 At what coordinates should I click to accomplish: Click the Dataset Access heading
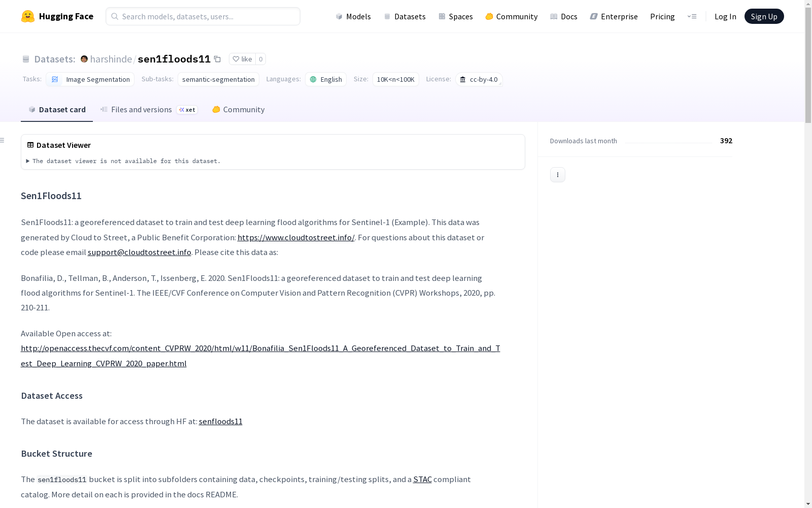[52, 396]
